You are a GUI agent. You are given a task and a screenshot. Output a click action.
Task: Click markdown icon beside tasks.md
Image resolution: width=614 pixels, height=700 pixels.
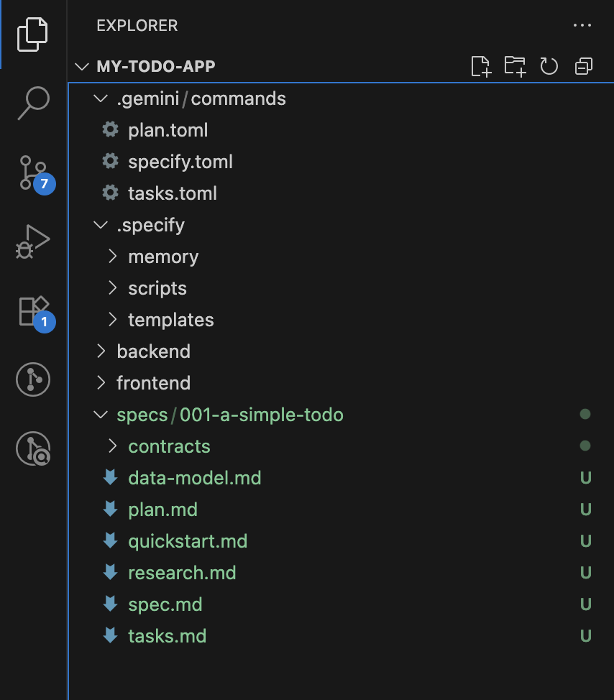click(110, 636)
